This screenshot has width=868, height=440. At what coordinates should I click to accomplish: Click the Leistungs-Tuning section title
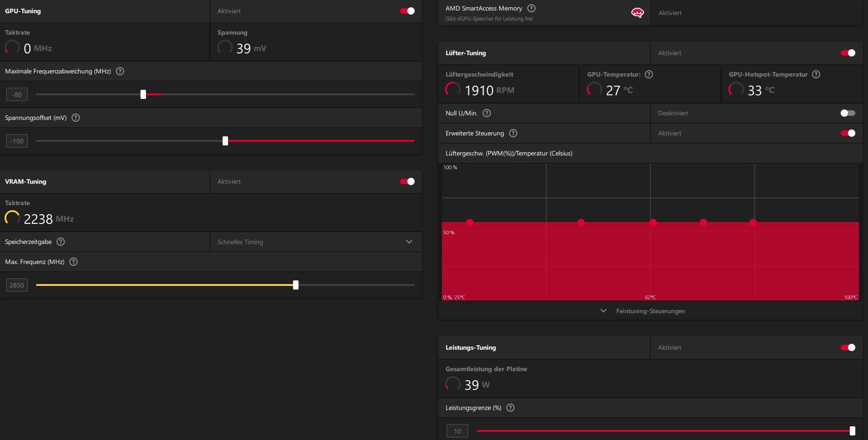tap(471, 347)
